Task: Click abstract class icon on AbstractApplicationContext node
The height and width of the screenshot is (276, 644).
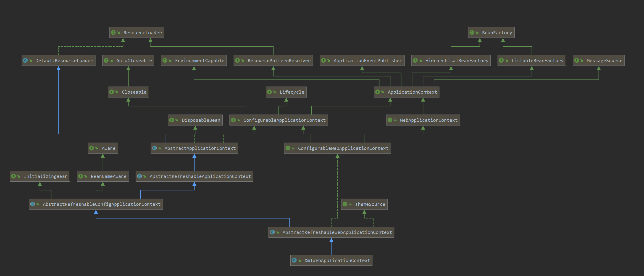Action: click(154, 148)
